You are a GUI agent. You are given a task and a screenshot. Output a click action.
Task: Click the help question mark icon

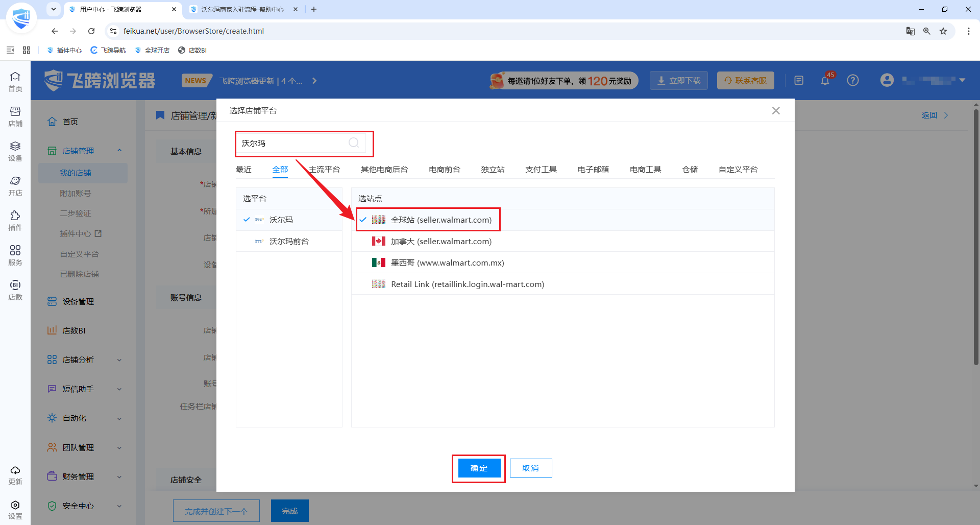click(x=853, y=80)
